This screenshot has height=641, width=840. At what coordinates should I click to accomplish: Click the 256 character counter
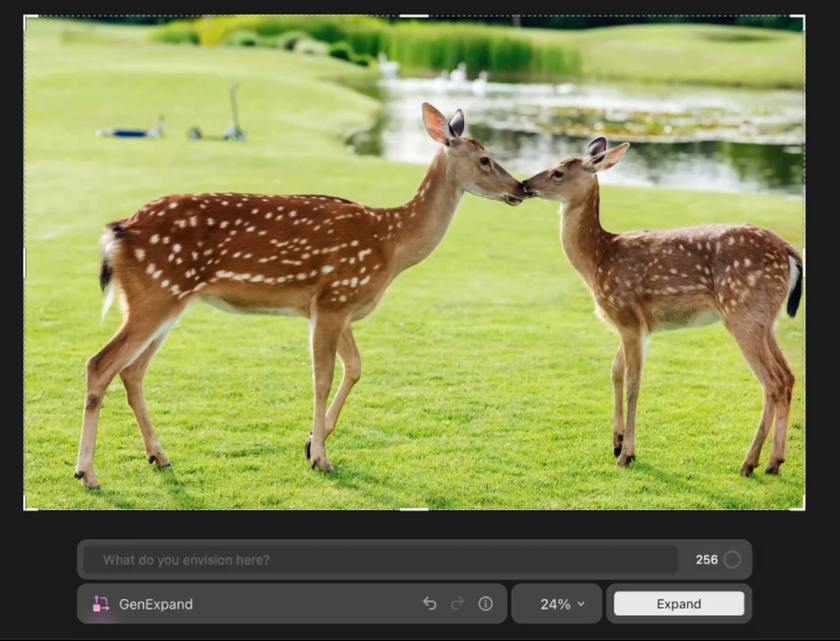pos(707,559)
